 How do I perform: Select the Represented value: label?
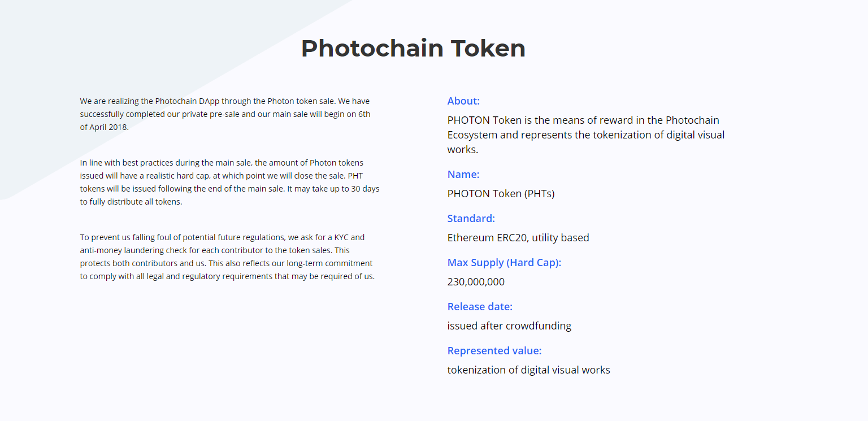pos(494,351)
